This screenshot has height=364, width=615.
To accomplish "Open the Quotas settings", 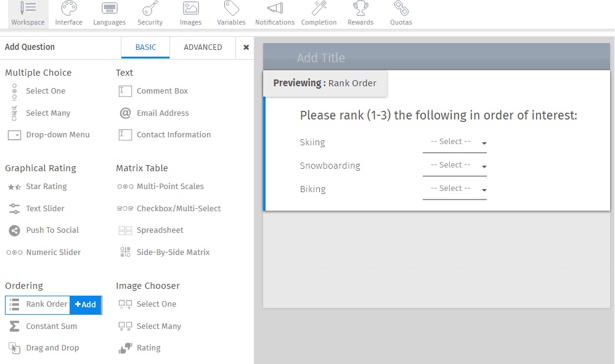I will click(401, 13).
